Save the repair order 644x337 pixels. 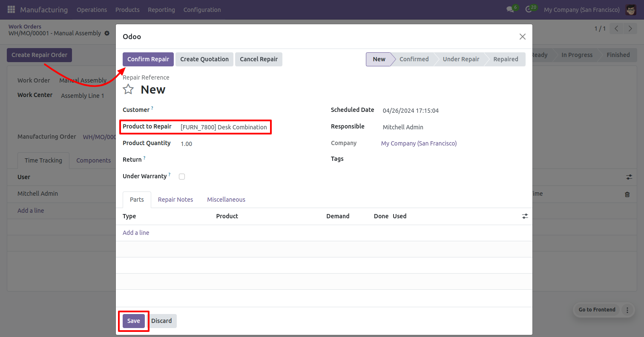click(x=134, y=321)
